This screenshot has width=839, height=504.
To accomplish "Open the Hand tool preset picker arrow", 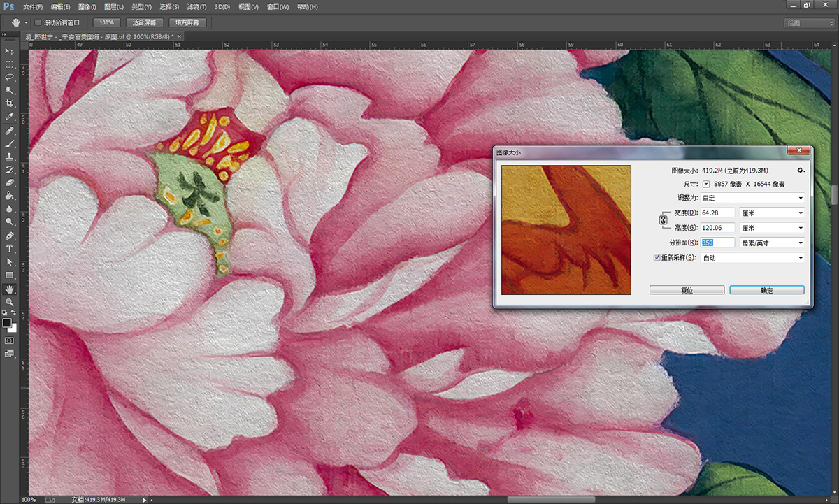I will tap(26, 22).
